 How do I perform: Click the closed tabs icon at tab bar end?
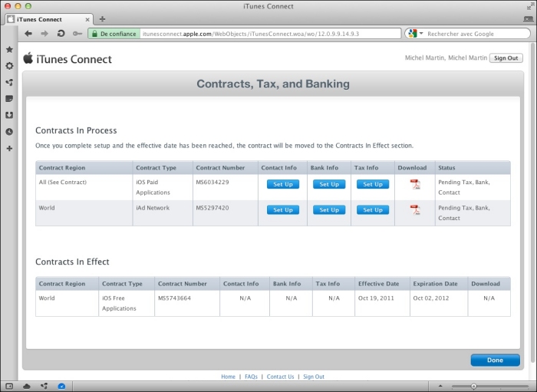pos(529,19)
